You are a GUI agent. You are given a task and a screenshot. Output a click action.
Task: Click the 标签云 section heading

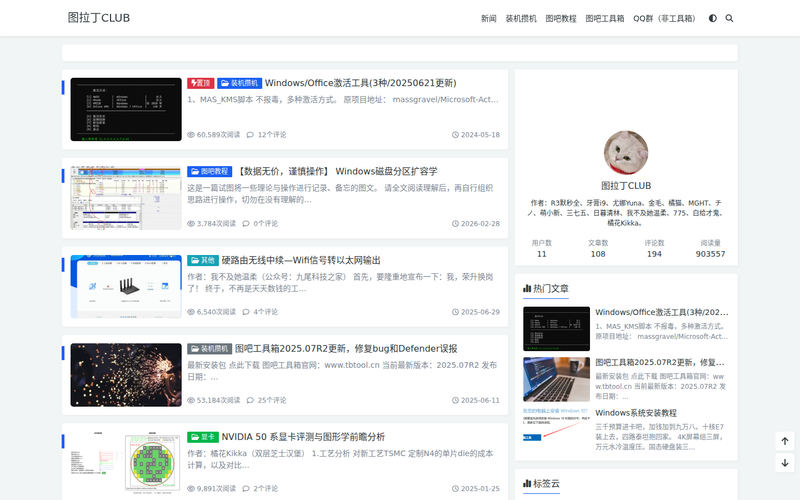(541, 483)
